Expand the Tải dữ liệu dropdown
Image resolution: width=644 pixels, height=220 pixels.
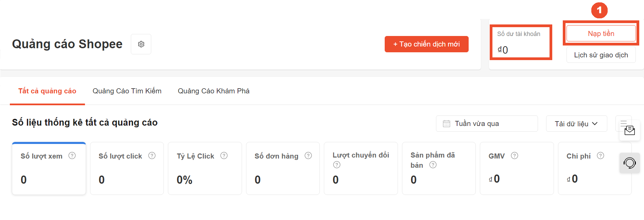[576, 124]
